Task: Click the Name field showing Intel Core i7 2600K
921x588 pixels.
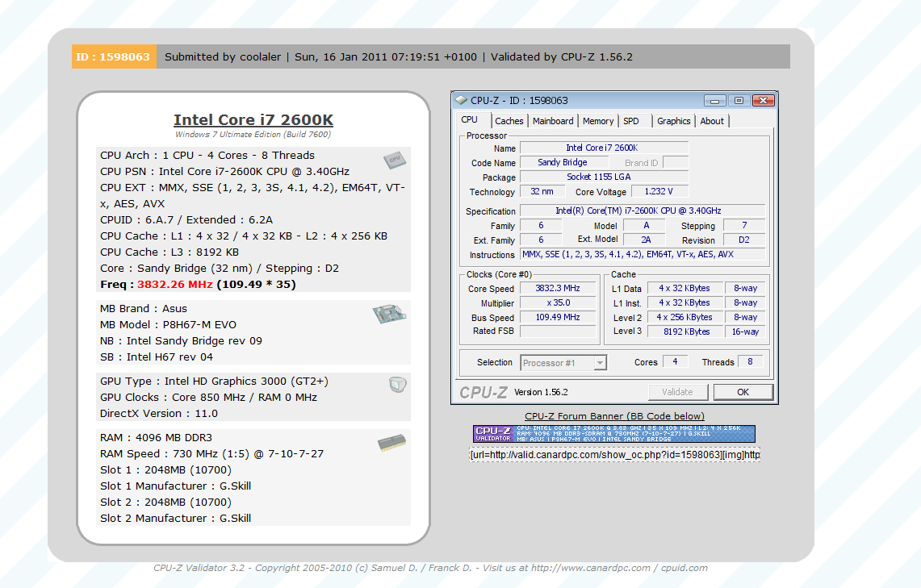Action: [604, 148]
